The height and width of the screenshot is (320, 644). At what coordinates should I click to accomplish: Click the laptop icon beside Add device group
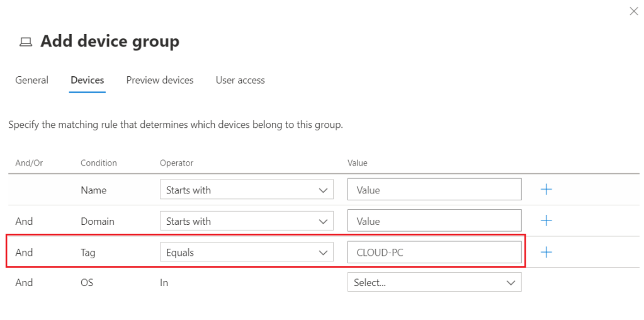[x=26, y=42]
